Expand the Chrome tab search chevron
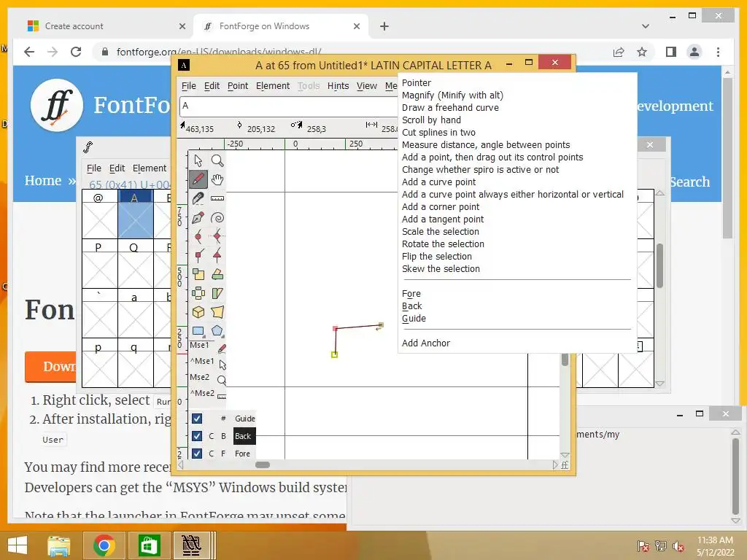Screen dimensions: 747x560 pyautogui.click(x=646, y=26)
